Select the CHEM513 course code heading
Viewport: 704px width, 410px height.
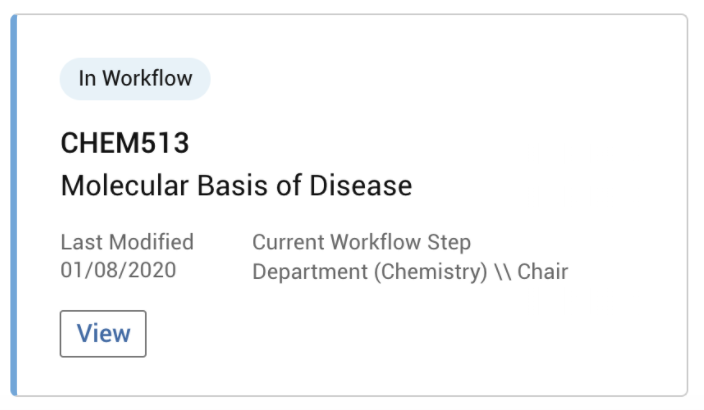(x=125, y=143)
